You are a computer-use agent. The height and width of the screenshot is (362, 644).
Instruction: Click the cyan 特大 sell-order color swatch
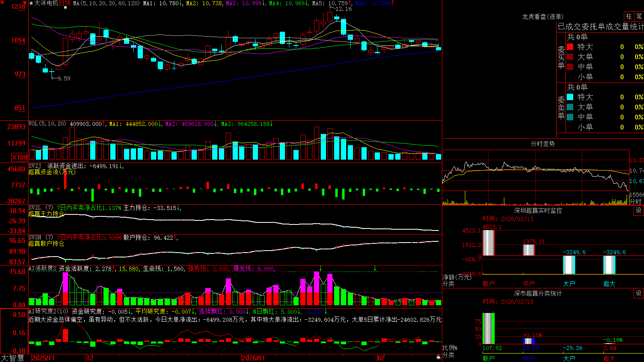(x=570, y=97)
